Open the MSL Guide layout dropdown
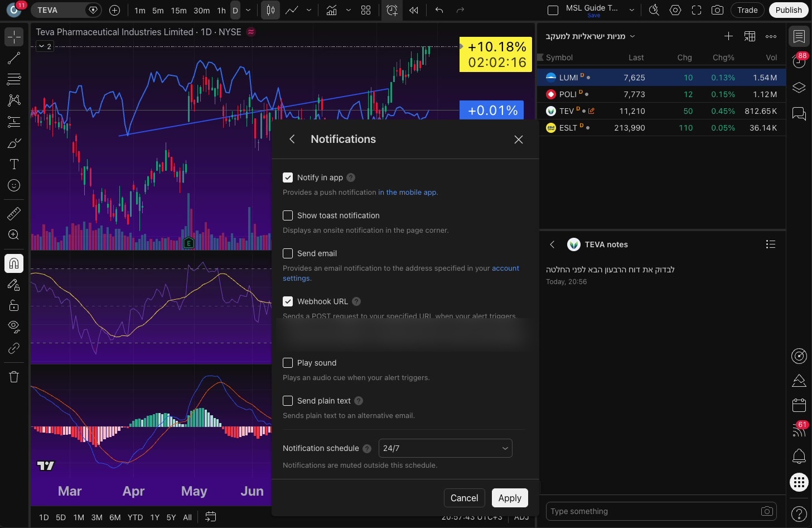 [631, 10]
